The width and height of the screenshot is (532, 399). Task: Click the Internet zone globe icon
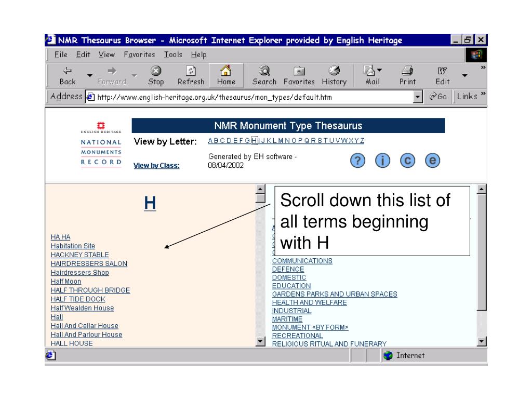[x=388, y=355]
